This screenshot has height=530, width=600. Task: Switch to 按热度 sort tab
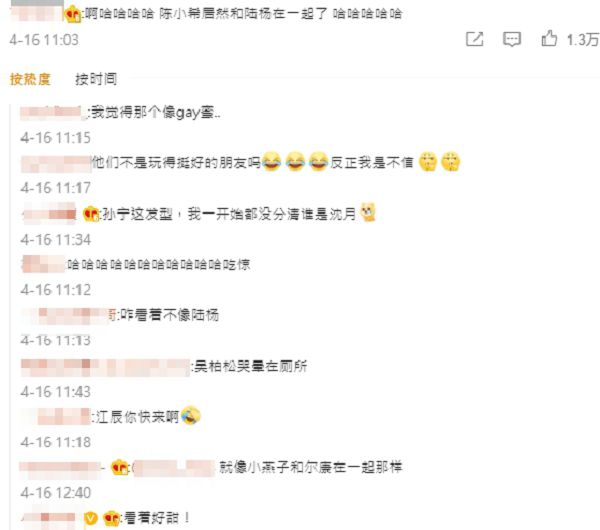(30, 79)
